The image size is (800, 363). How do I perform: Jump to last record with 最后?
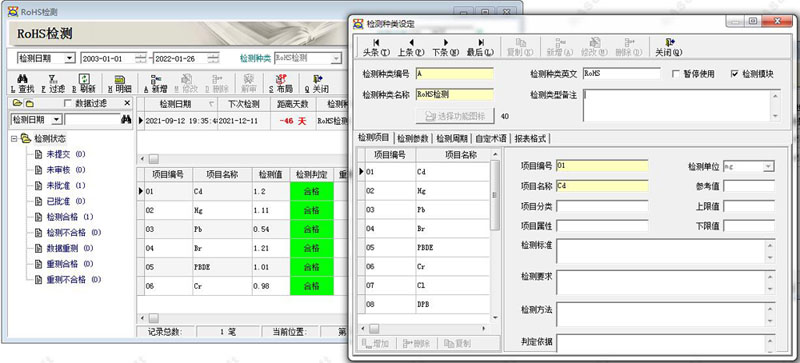(x=481, y=47)
